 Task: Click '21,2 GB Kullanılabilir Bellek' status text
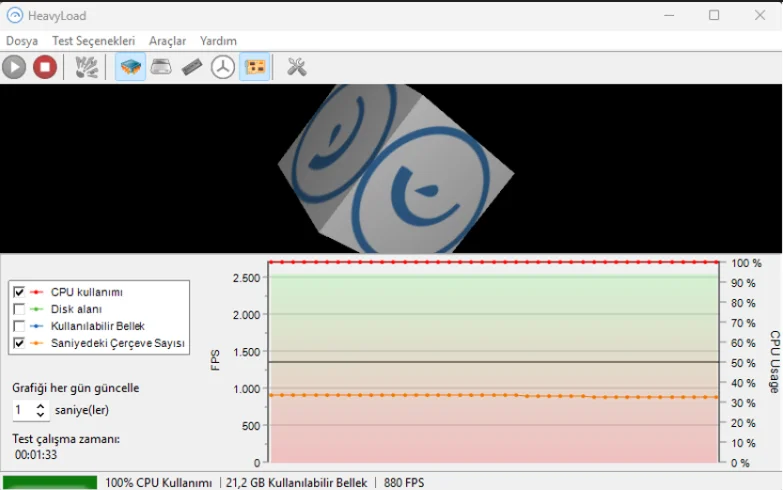point(296,483)
